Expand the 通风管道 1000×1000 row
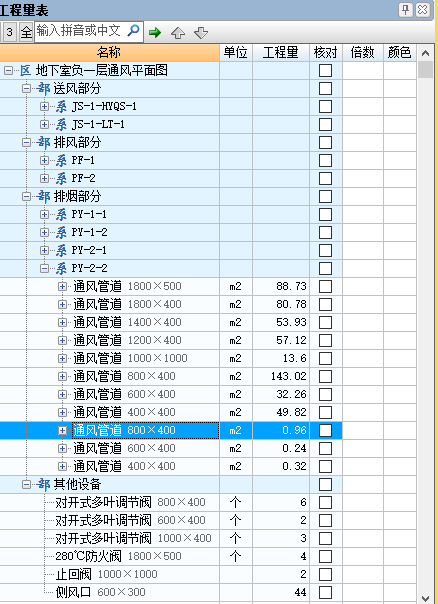438x604 pixels. [x=62, y=358]
